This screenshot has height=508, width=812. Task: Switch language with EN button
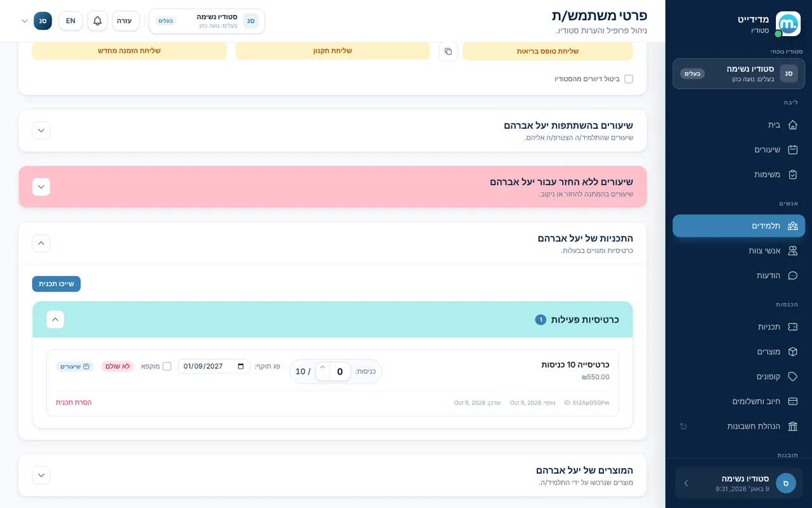click(70, 21)
